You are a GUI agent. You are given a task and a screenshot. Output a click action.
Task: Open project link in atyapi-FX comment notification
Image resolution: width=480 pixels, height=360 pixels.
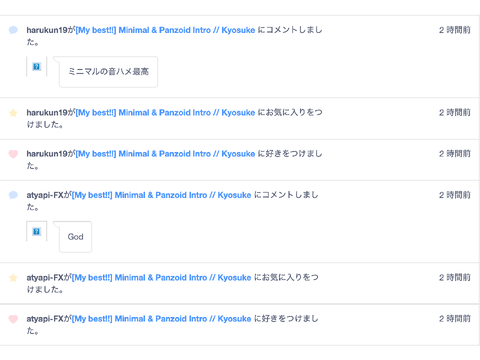point(161,195)
